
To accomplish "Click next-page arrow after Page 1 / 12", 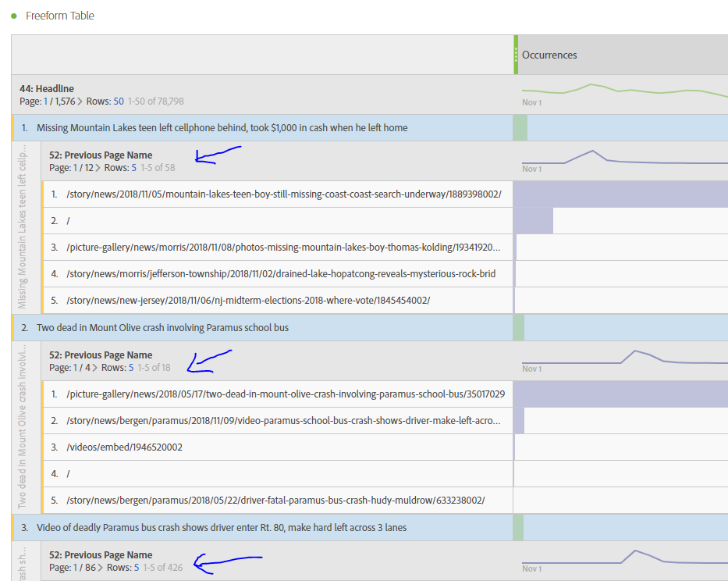I will 98,168.
